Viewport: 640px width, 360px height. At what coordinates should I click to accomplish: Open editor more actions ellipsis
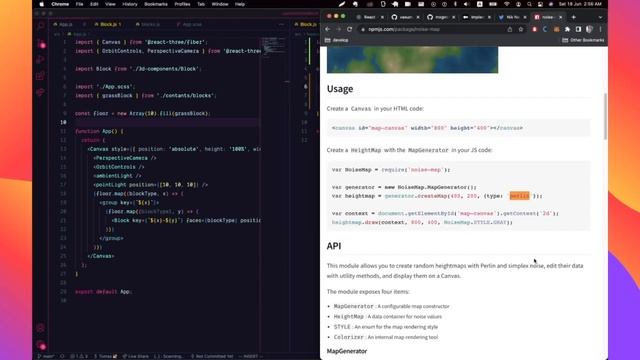click(x=281, y=24)
